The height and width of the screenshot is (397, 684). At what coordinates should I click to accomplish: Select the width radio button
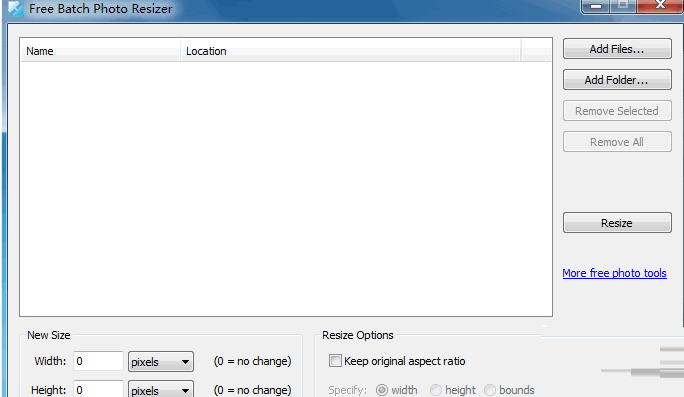[382, 390]
